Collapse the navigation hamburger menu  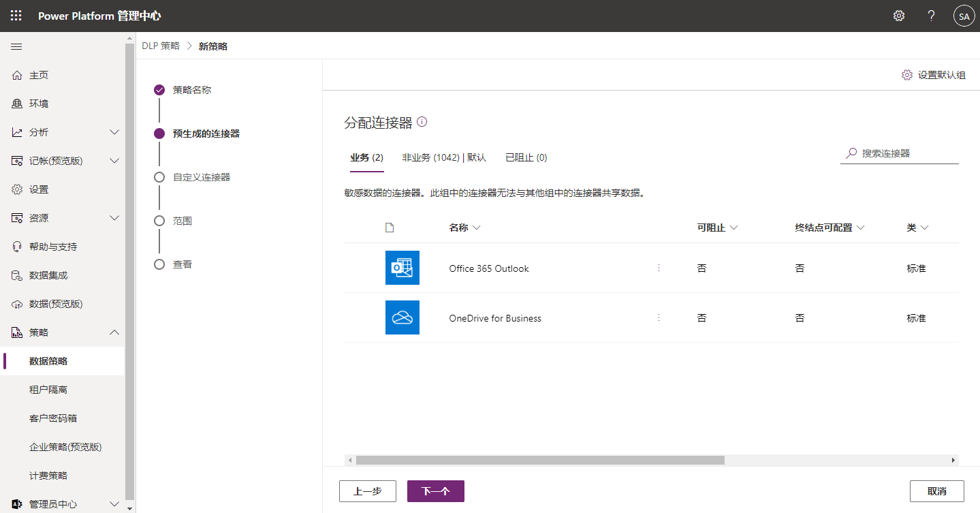click(x=16, y=46)
